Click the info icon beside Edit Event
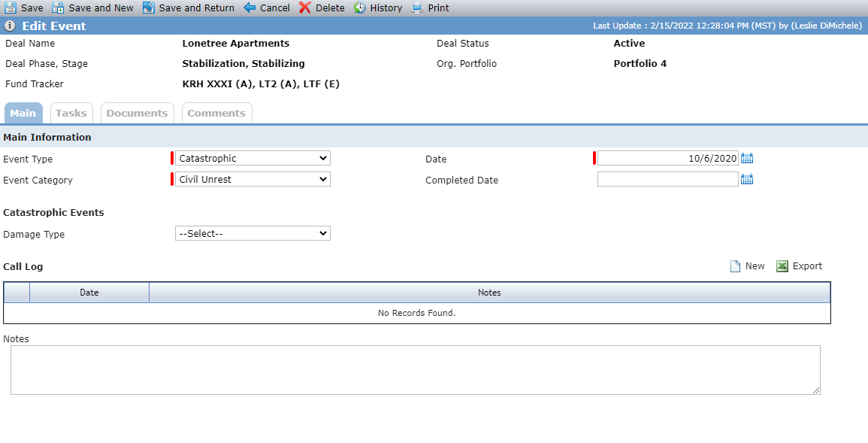The image size is (868, 443). click(x=10, y=26)
